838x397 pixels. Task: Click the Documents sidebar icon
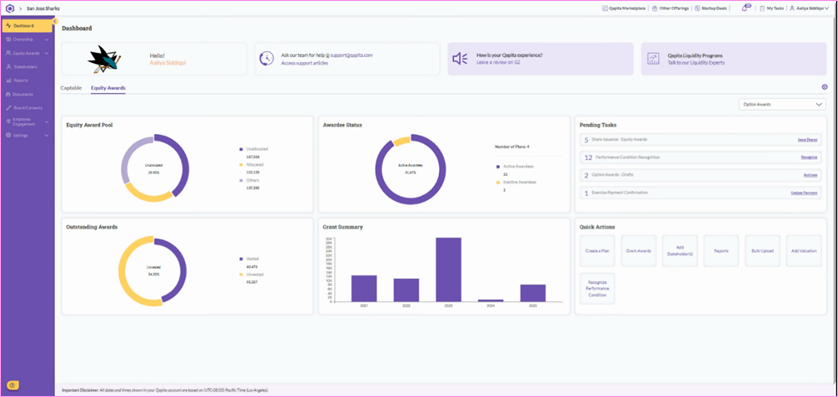click(x=9, y=94)
